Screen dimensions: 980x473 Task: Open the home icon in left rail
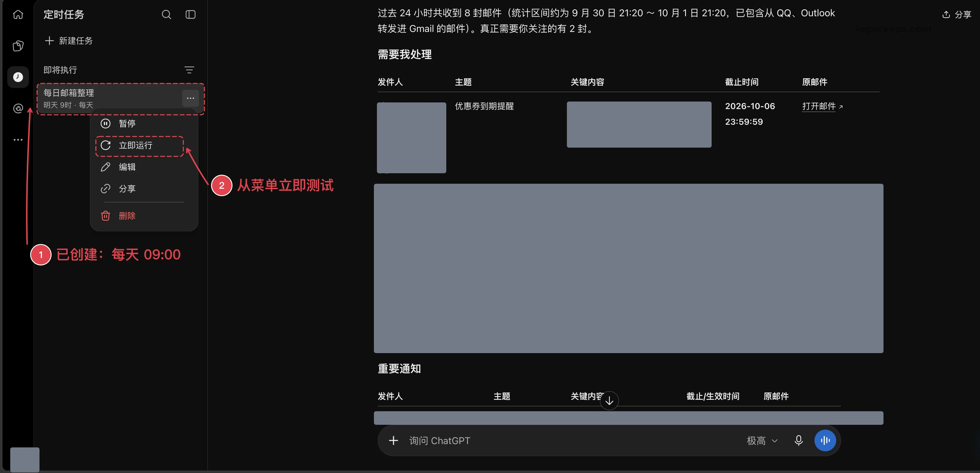[18, 14]
